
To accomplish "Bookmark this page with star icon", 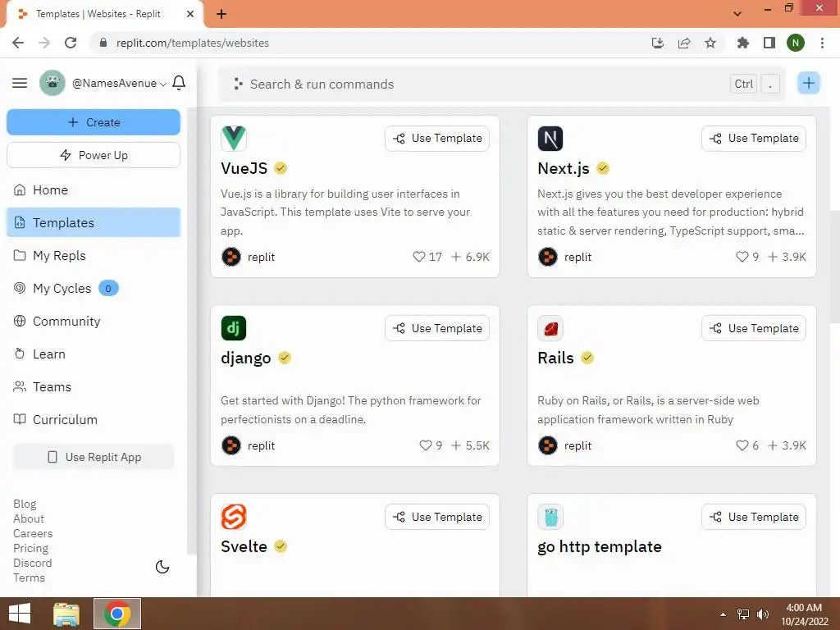I will pyautogui.click(x=710, y=43).
